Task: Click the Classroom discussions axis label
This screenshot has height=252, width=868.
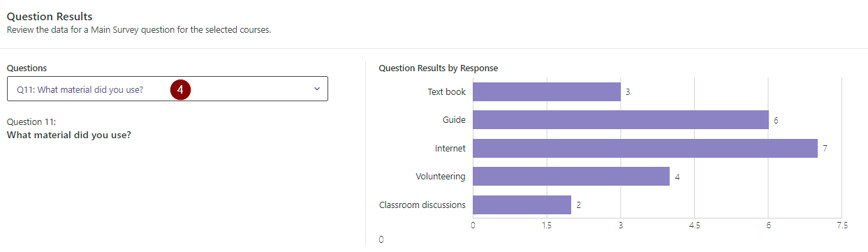Action: (422, 205)
